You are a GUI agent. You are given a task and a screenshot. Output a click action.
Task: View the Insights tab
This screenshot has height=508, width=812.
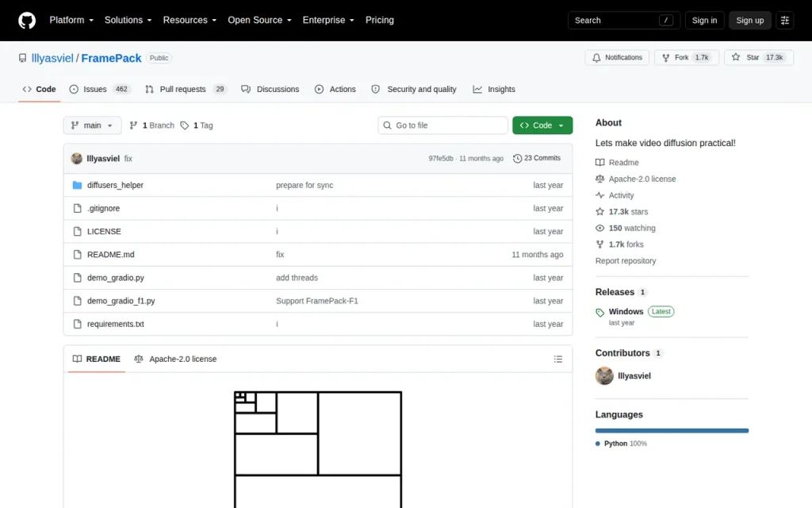[x=494, y=89]
